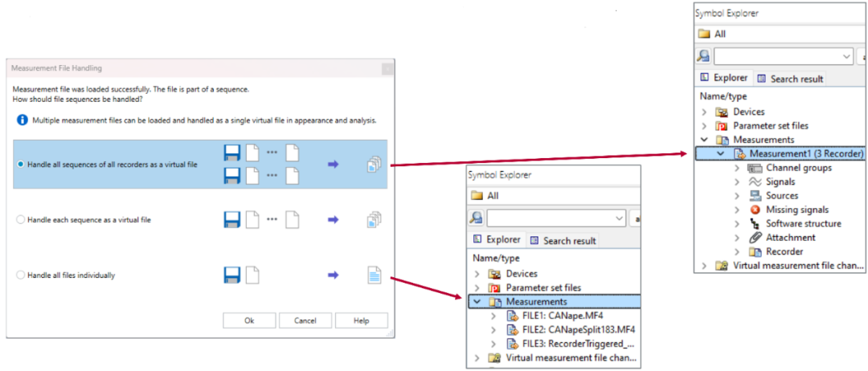868x371 pixels.
Task: Select Measurements row in upper right Symbol Explorer
Action: coord(780,140)
